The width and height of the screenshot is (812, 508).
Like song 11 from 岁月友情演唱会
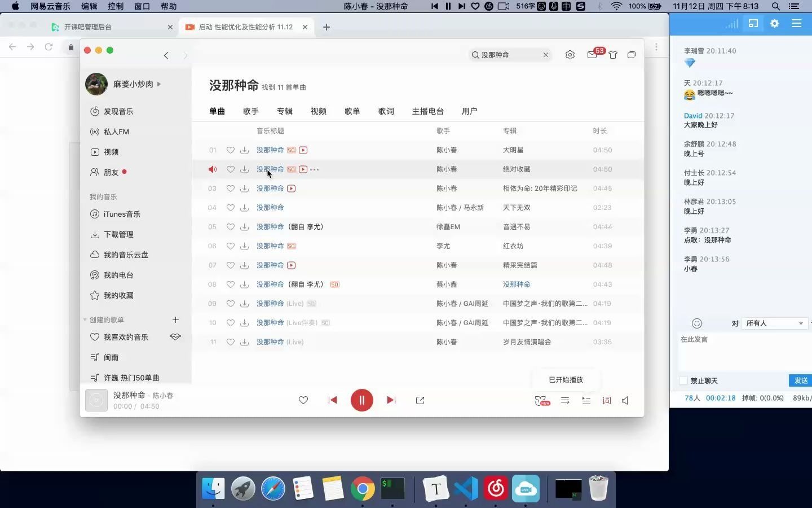point(231,342)
